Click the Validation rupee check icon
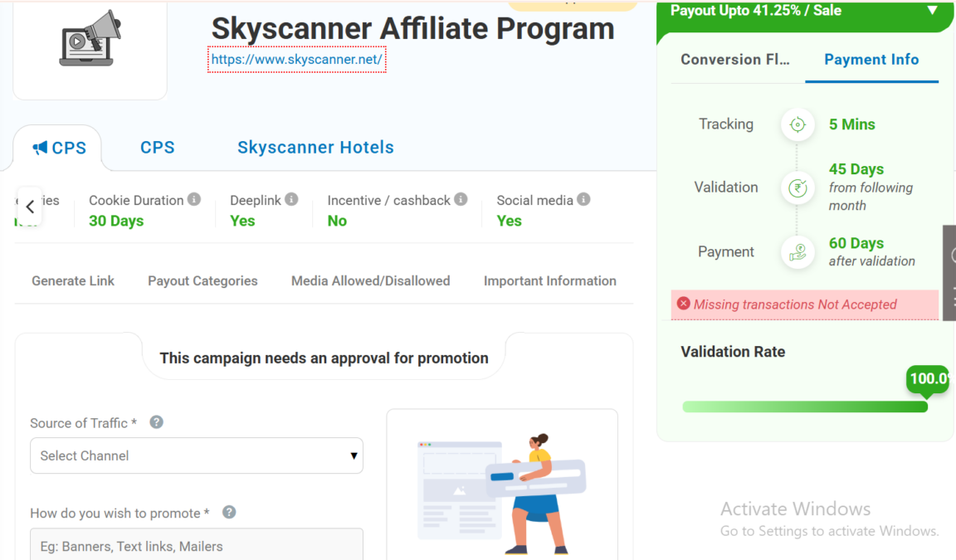The image size is (956, 560). 797,187
